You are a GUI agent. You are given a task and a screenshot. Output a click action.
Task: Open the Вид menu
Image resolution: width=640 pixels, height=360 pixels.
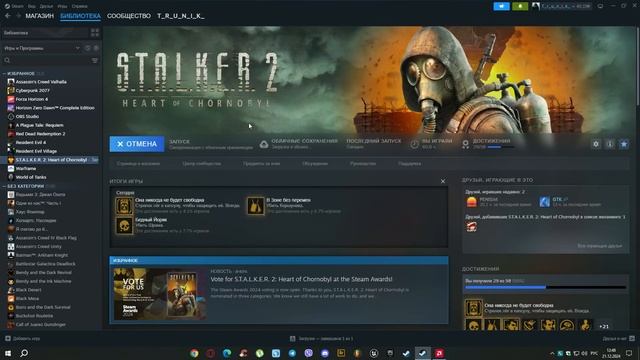point(31,6)
